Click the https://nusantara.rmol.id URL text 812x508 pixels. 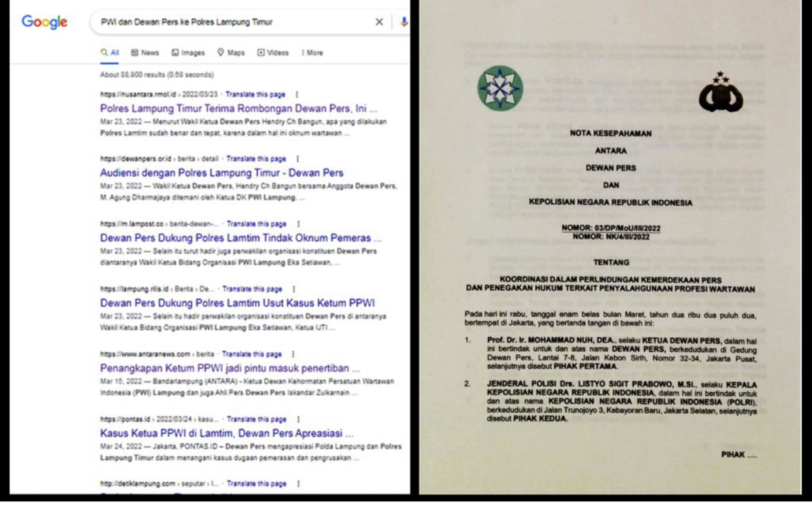click(137, 94)
